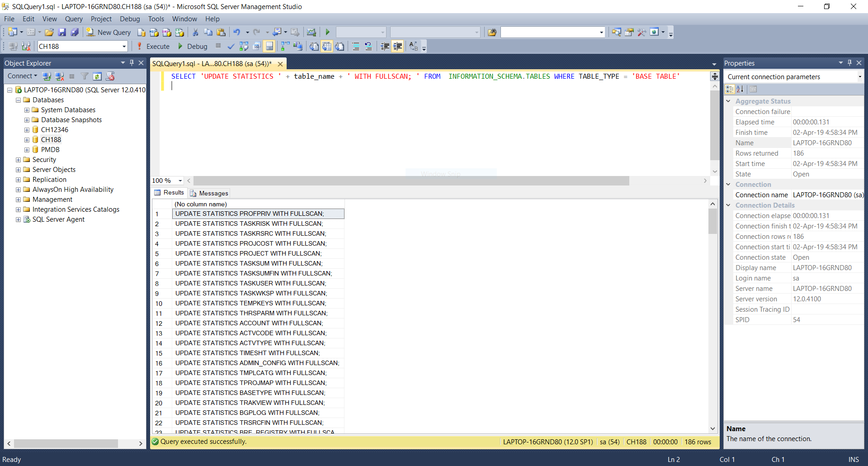Collapse the Databases node

coord(18,100)
